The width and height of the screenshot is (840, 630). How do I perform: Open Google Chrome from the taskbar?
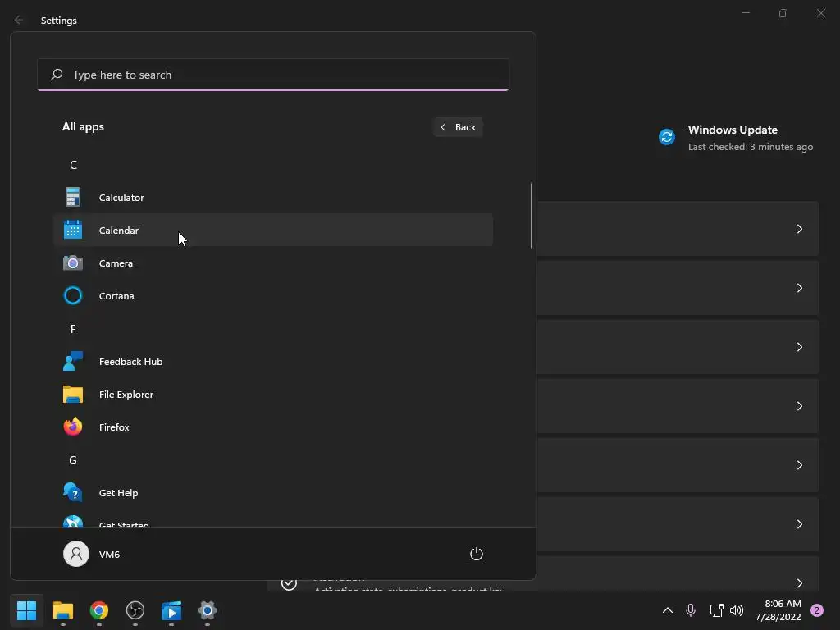point(99,610)
